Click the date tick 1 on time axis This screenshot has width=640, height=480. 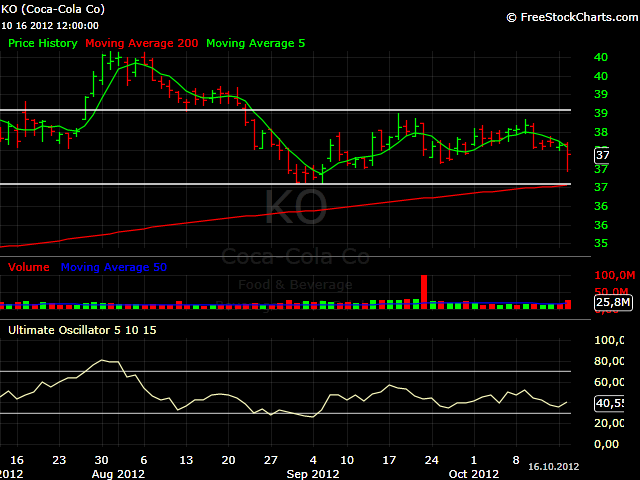[x=474, y=460]
